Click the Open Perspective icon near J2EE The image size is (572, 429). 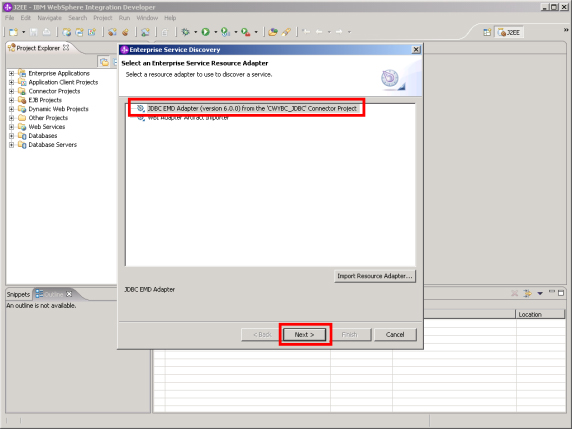[487, 32]
